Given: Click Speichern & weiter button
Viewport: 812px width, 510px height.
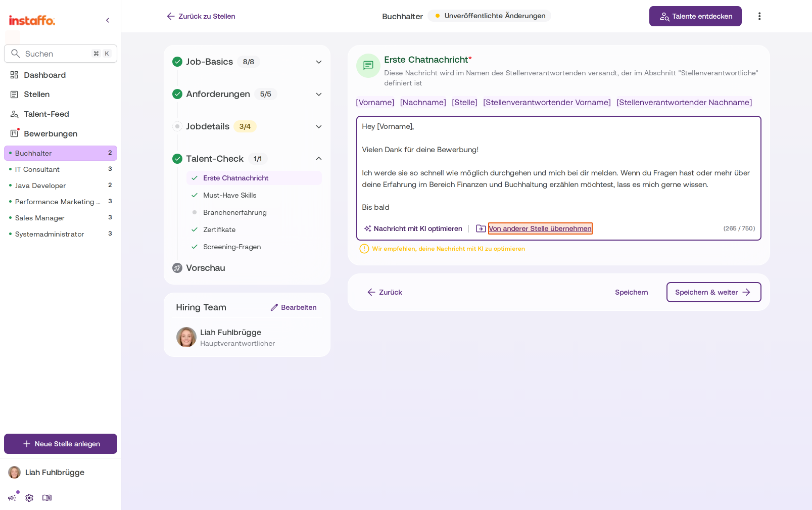Looking at the screenshot, I should pos(713,292).
